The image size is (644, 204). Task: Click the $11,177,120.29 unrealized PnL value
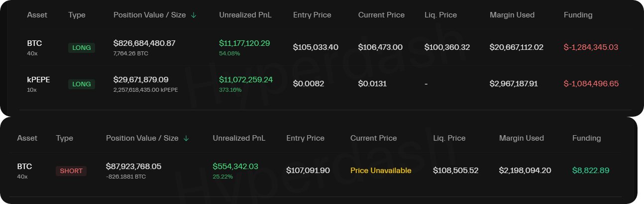click(x=244, y=43)
